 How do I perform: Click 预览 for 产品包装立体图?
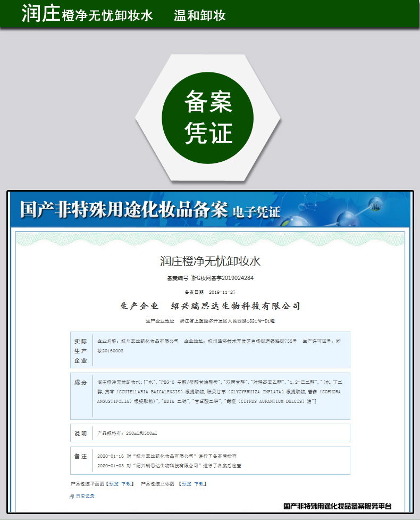(x=187, y=484)
